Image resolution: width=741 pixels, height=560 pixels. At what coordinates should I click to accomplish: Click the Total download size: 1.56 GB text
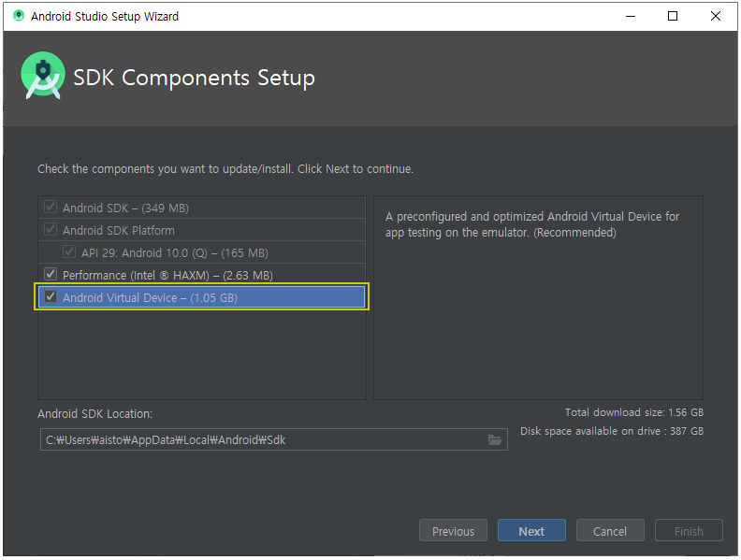click(x=634, y=412)
